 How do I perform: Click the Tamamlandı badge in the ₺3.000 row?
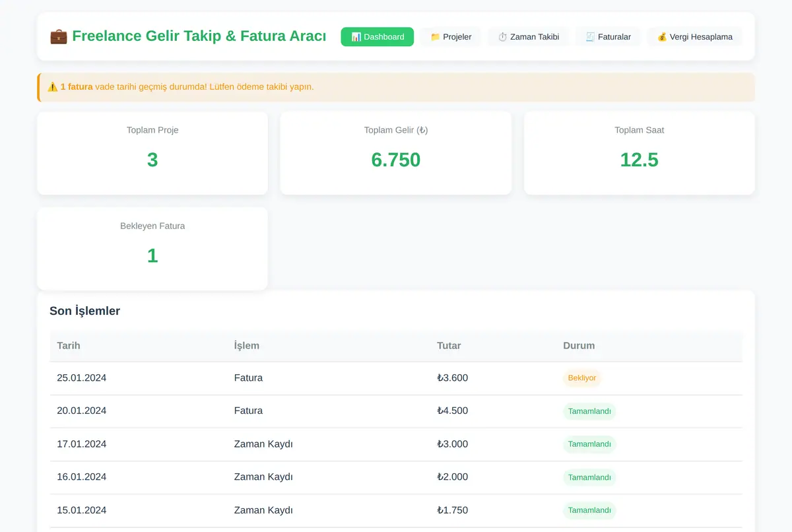point(589,444)
